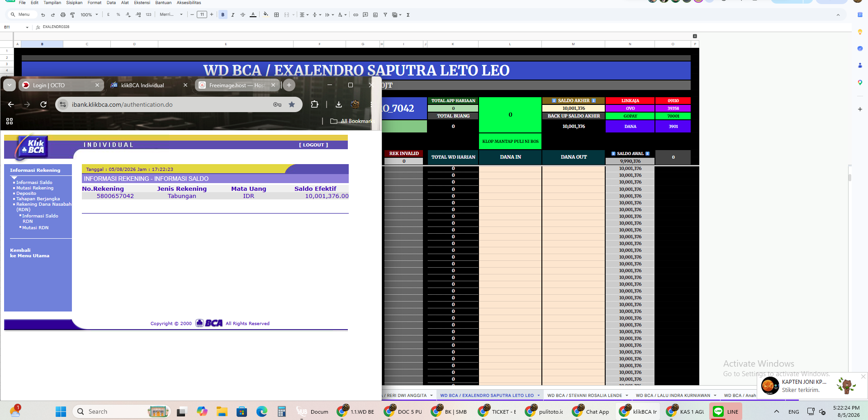Switch to the Login | OCTO browser tab
The height and width of the screenshot is (420, 868).
[61, 85]
